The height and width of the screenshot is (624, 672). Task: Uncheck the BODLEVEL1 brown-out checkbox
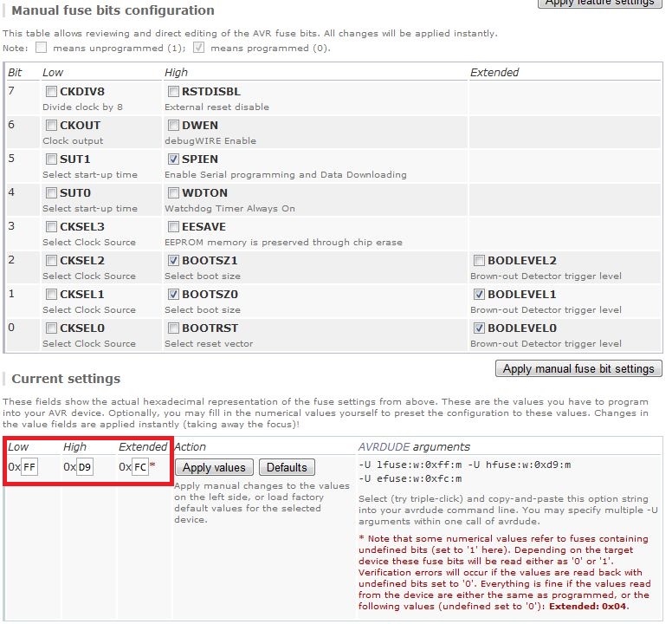click(479, 294)
